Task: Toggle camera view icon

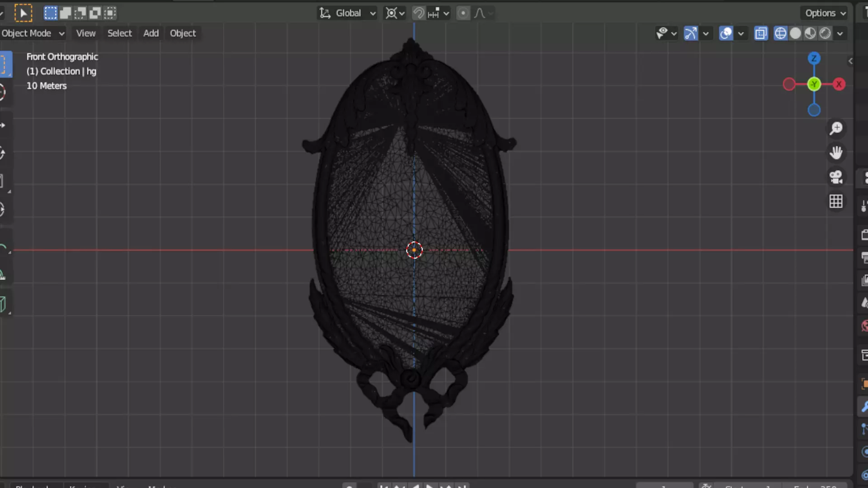Action: (836, 177)
